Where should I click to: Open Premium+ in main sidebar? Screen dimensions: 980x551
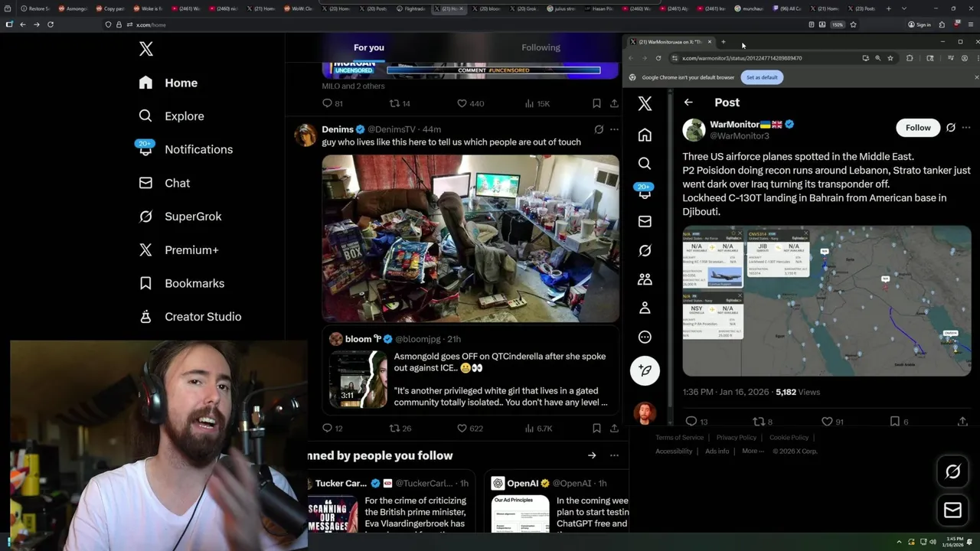178,250
